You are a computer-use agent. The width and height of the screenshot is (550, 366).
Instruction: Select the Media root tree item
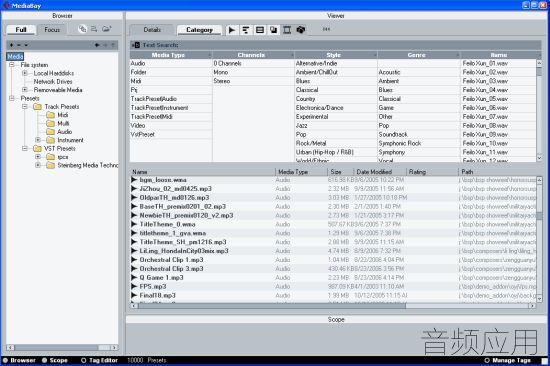click(15, 56)
